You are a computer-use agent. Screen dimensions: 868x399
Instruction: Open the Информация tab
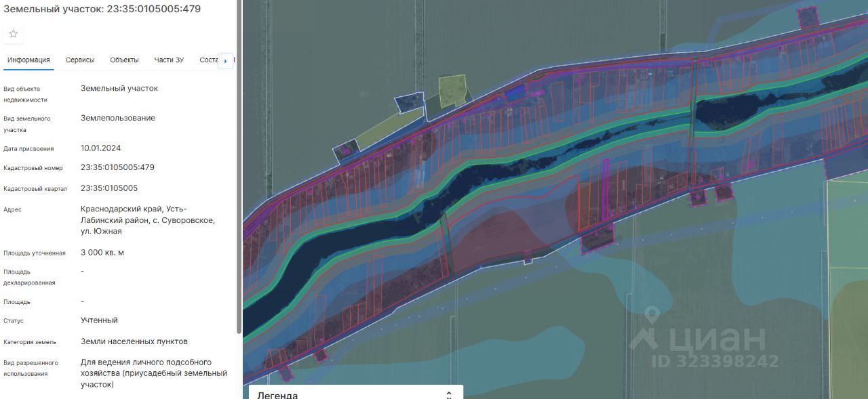[28, 60]
